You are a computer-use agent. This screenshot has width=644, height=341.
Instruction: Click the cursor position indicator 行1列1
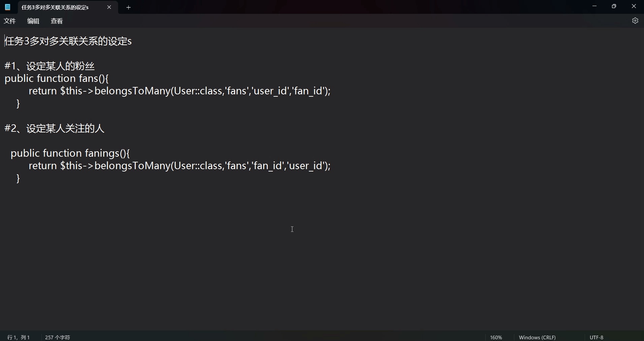click(19, 337)
